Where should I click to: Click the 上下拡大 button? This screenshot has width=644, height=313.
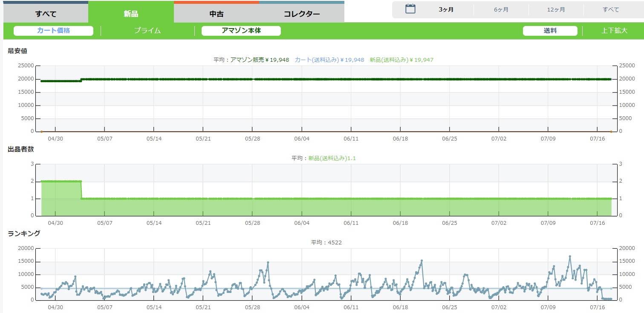click(614, 31)
